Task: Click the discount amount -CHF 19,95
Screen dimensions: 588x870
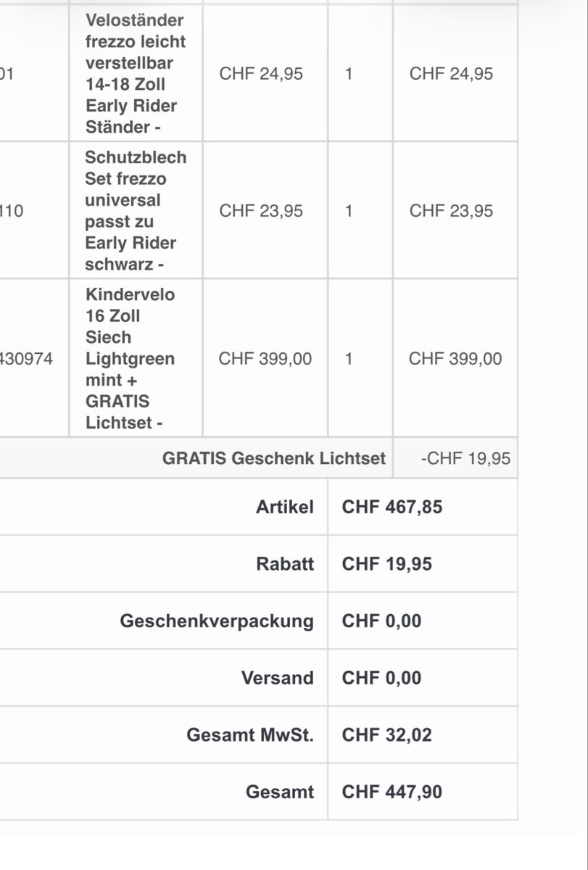Action: pos(465,458)
